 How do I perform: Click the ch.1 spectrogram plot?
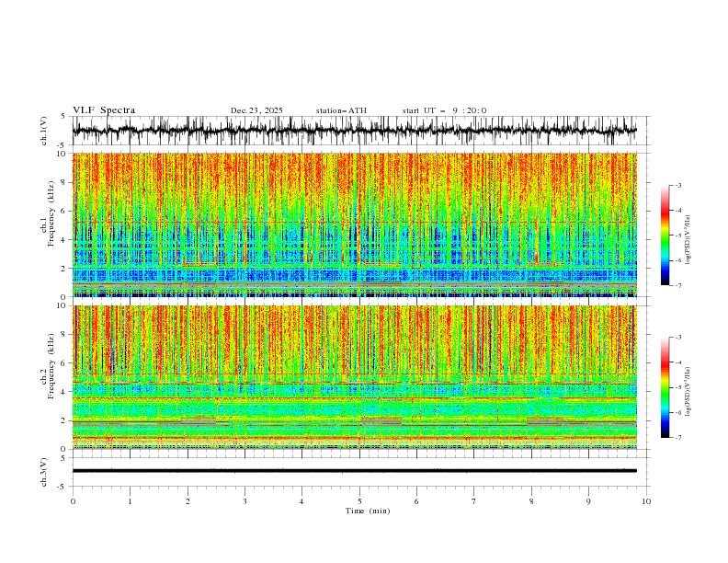(x=354, y=224)
